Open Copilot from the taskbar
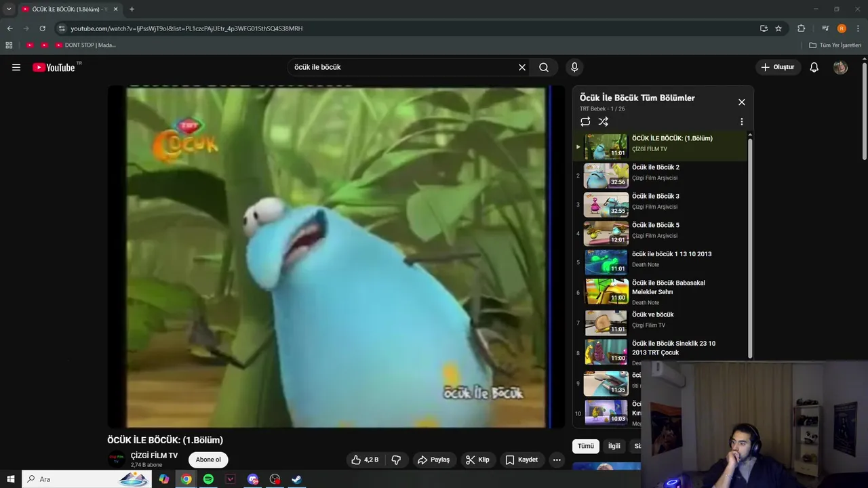 pos(164,479)
